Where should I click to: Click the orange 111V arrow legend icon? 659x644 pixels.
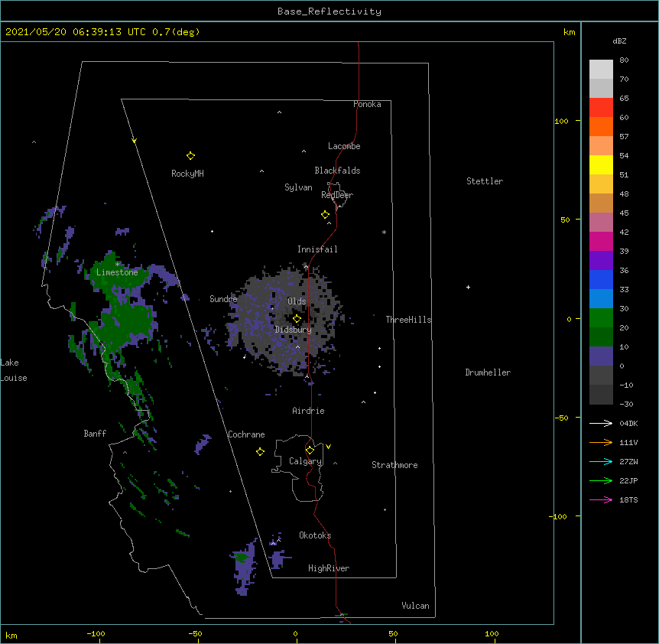601,442
